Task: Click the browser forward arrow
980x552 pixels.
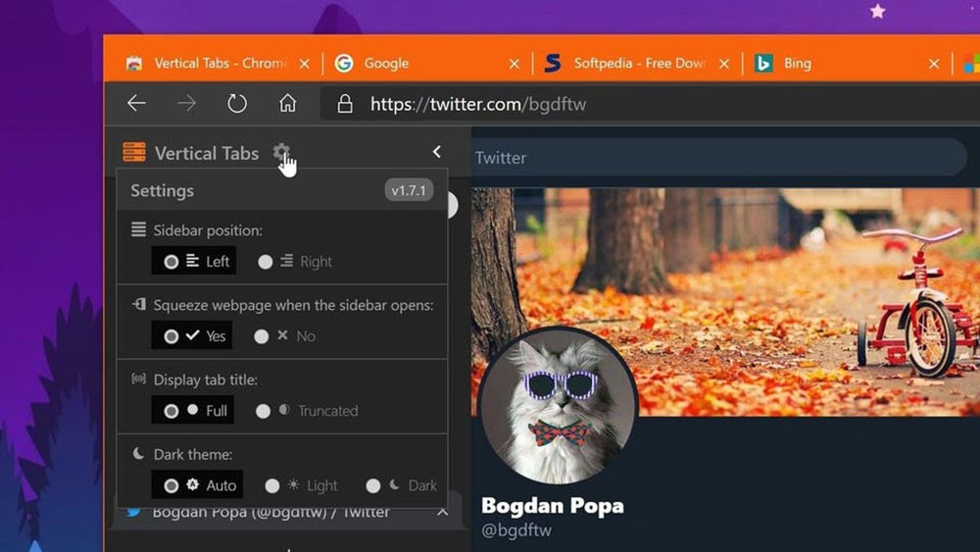Action: (x=186, y=103)
